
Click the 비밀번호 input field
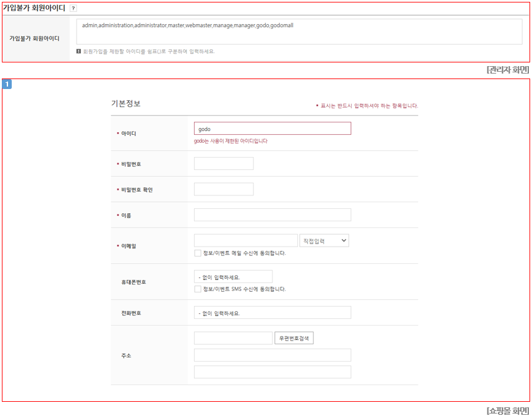tap(224, 164)
